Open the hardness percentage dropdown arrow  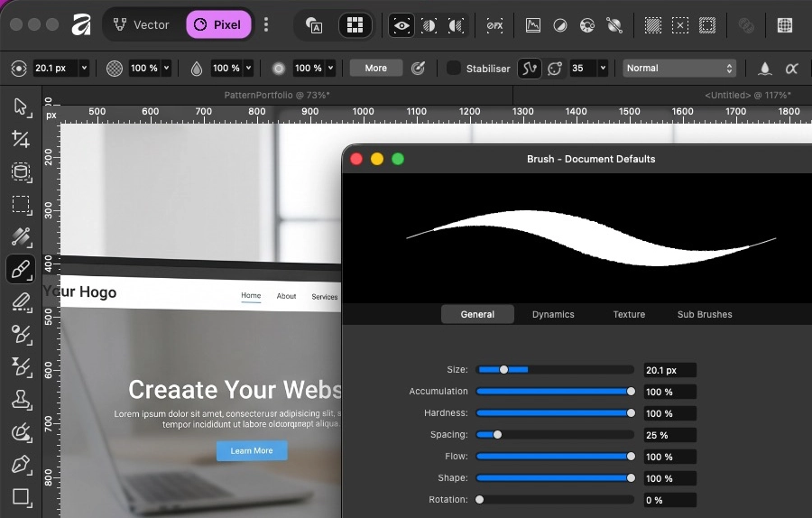pos(330,68)
